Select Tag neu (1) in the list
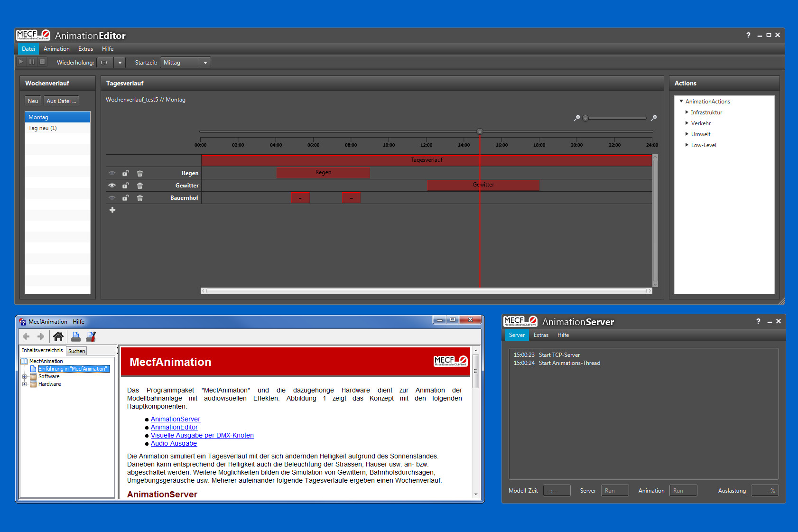Image resolution: width=798 pixels, height=532 pixels. pos(57,128)
